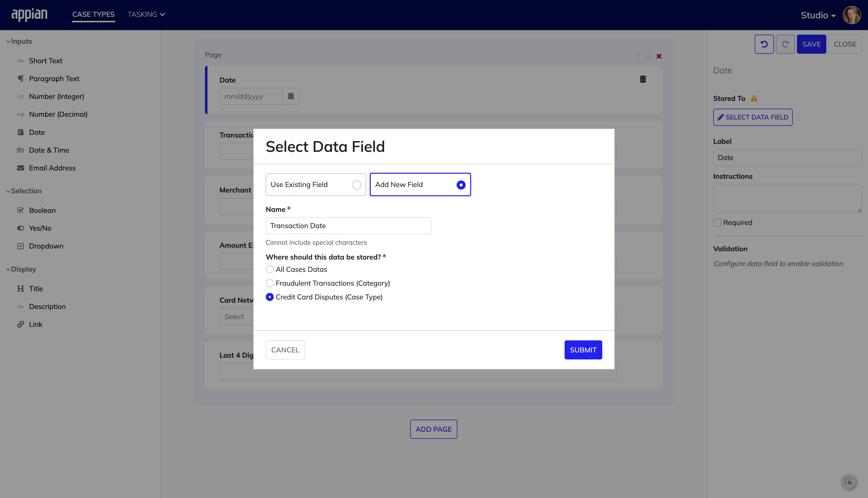The height and width of the screenshot is (498, 868).
Task: Select Credit Card Disputes Case Type option
Action: click(269, 297)
